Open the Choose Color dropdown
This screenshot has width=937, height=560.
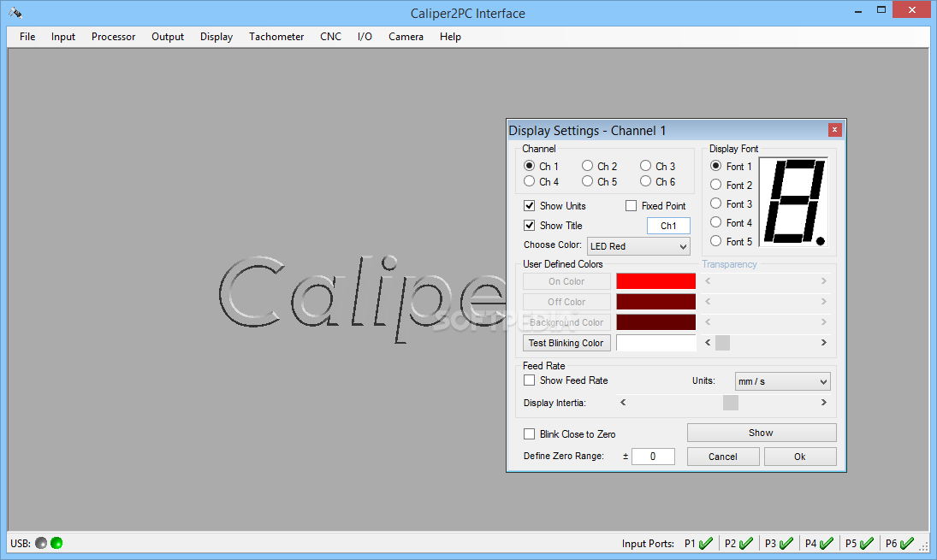click(638, 246)
